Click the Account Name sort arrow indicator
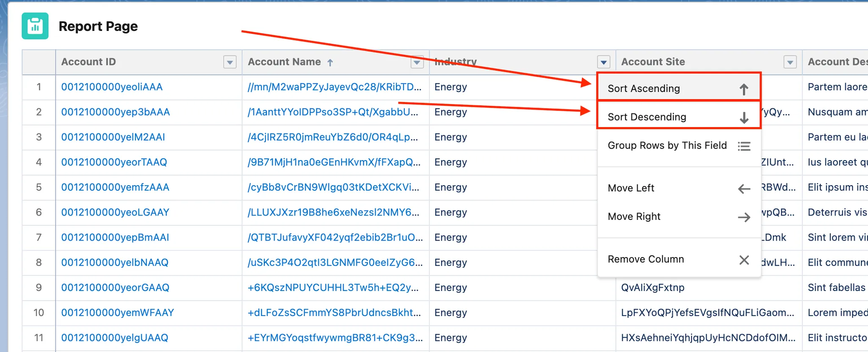This screenshot has width=868, height=352. tap(330, 63)
